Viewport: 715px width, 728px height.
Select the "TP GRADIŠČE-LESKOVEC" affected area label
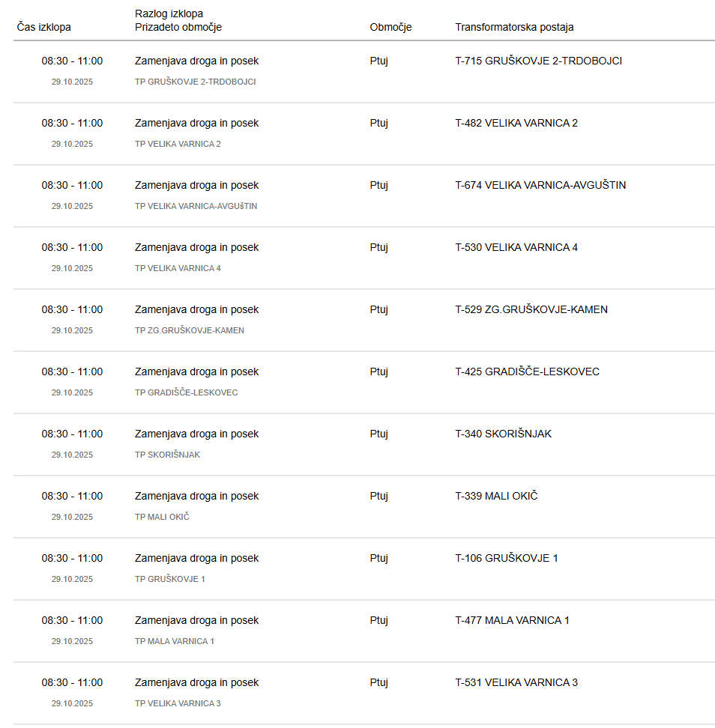pyautogui.click(x=186, y=392)
